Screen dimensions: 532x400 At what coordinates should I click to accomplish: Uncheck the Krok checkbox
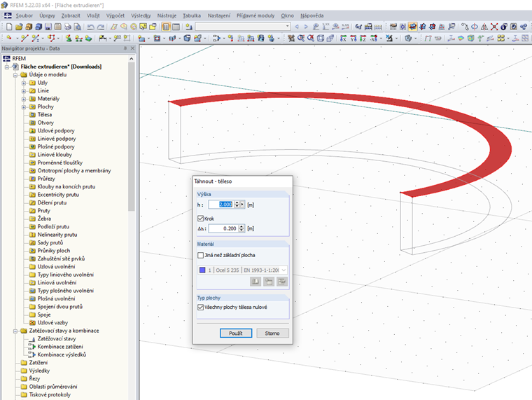coord(200,219)
